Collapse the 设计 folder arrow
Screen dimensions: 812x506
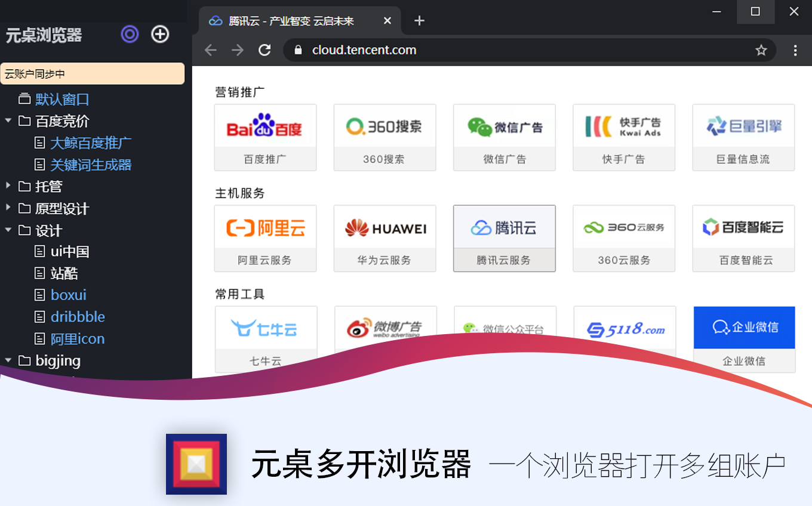tap(8, 230)
